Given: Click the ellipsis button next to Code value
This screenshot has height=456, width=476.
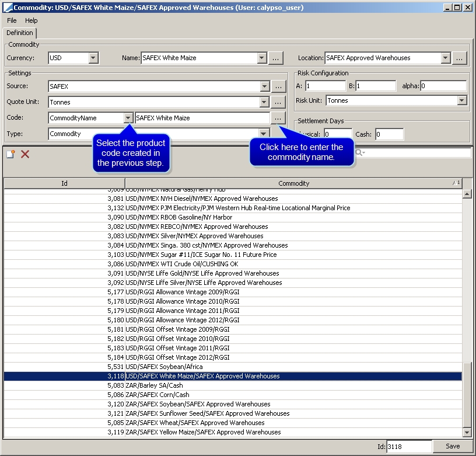Looking at the screenshot, I should [x=278, y=118].
